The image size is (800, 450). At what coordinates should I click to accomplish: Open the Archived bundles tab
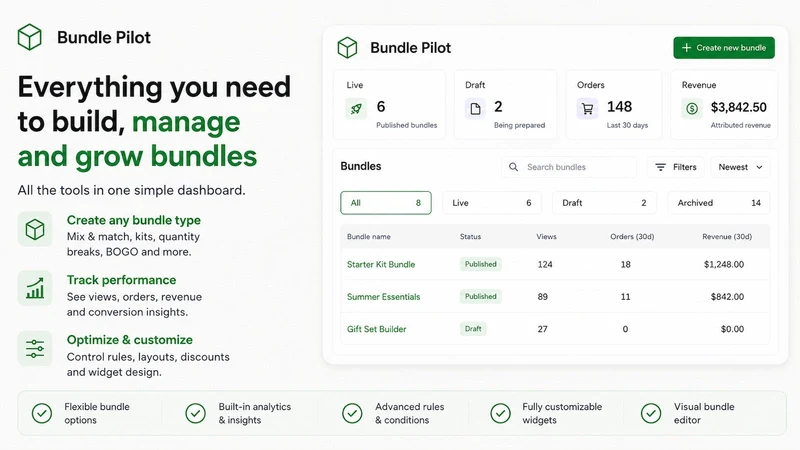[x=719, y=203]
